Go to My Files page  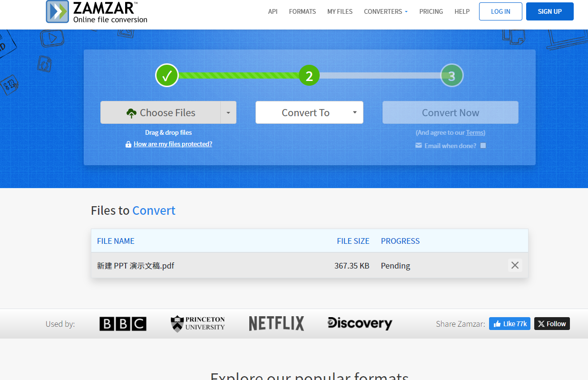340,11
